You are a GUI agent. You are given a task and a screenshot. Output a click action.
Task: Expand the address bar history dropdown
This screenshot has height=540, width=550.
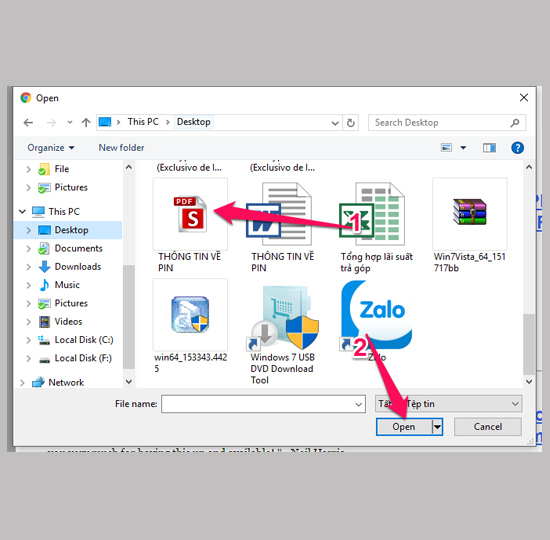335,123
